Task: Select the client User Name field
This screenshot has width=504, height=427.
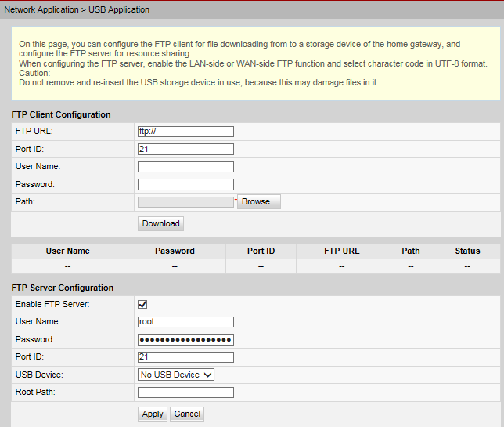Action: pyautogui.click(x=185, y=166)
